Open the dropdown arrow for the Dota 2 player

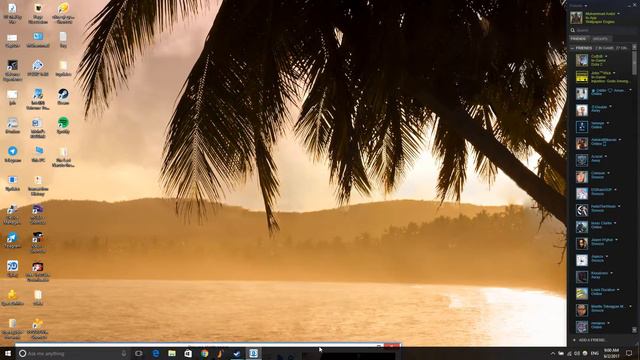click(607, 56)
